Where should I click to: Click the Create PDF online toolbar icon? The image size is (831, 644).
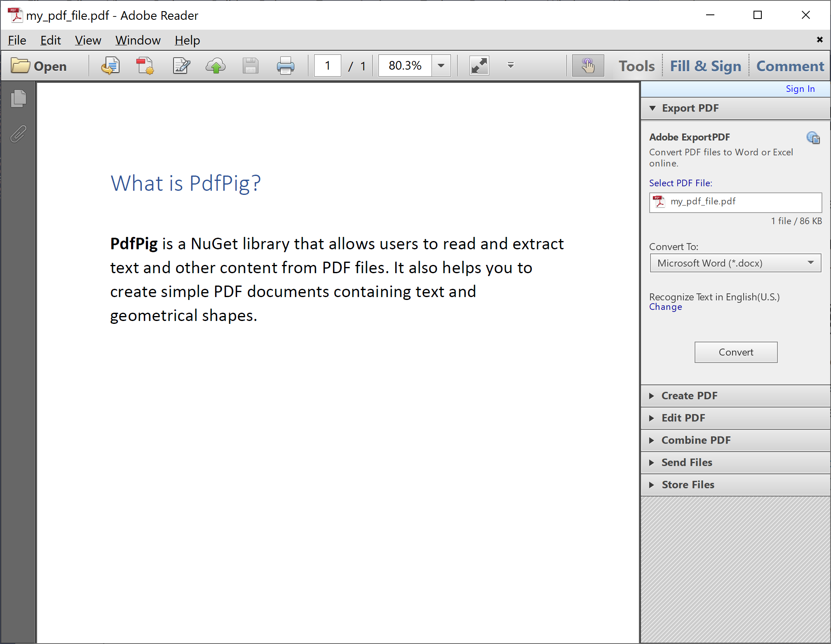[145, 66]
